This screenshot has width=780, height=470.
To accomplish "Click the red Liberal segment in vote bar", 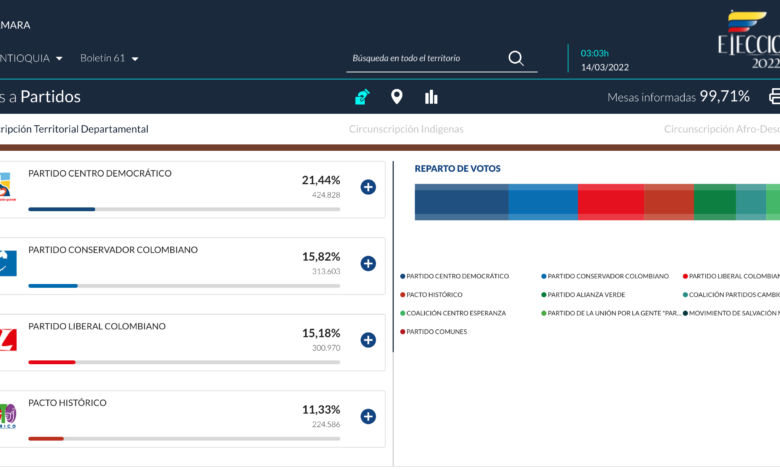I will (x=610, y=202).
